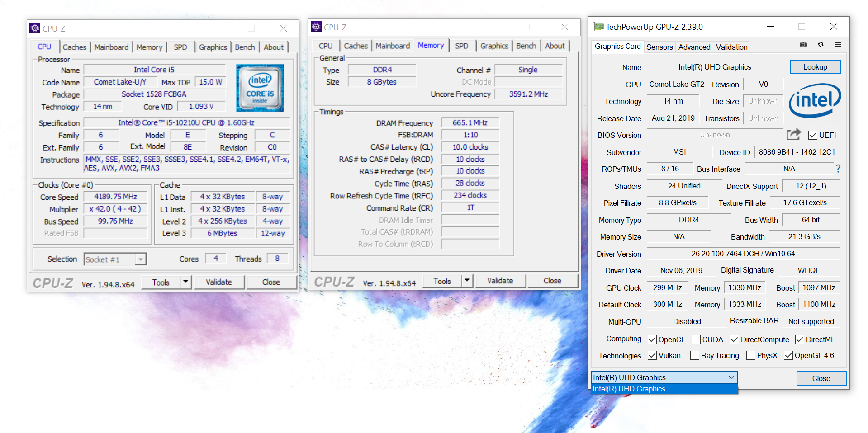Click Validate in the CPU-Z Memory window
Image resolution: width=868 pixels, height=433 pixels.
click(x=500, y=281)
